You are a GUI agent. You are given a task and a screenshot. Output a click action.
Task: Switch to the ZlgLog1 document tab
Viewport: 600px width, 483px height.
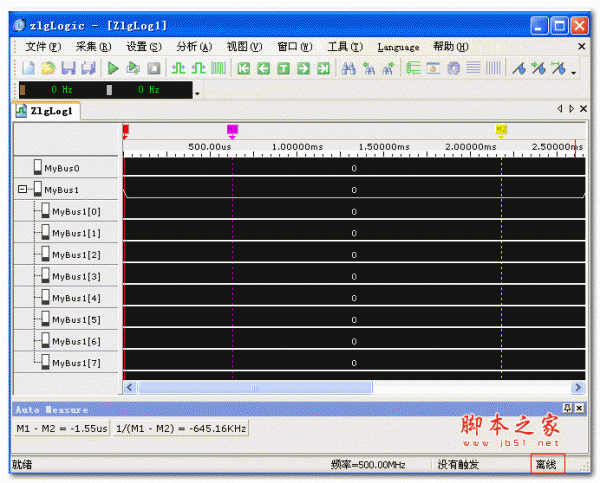point(46,111)
